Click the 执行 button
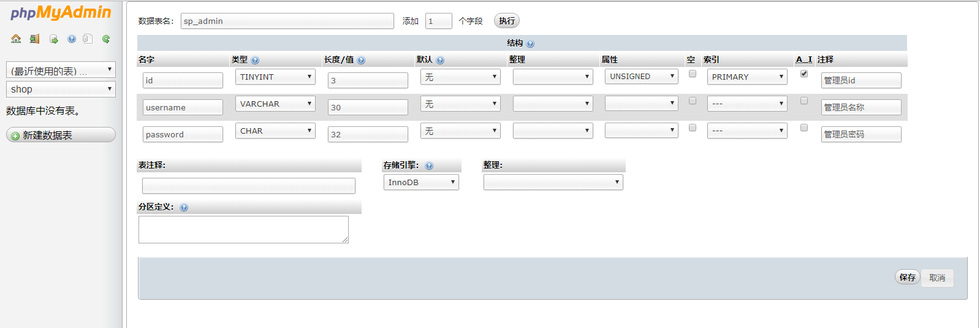 tap(507, 21)
